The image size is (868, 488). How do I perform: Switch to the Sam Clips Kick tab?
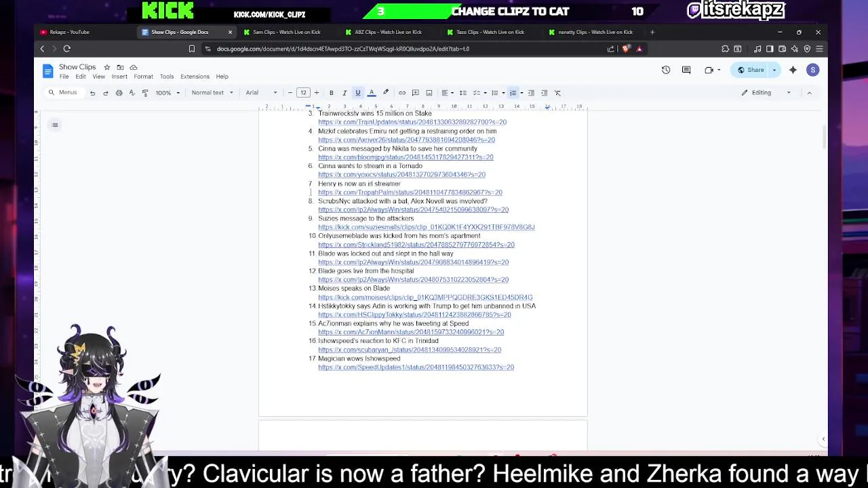pyautogui.click(x=286, y=32)
